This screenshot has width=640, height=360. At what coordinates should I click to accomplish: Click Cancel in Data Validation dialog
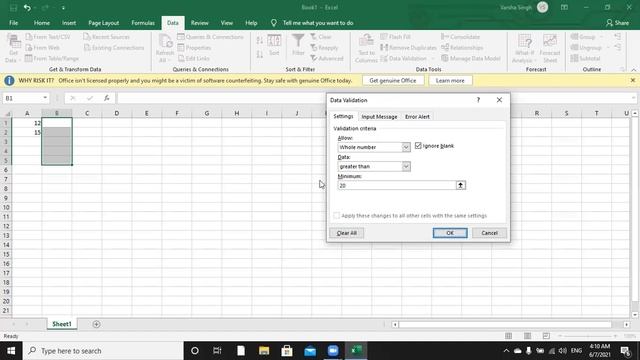(x=489, y=233)
